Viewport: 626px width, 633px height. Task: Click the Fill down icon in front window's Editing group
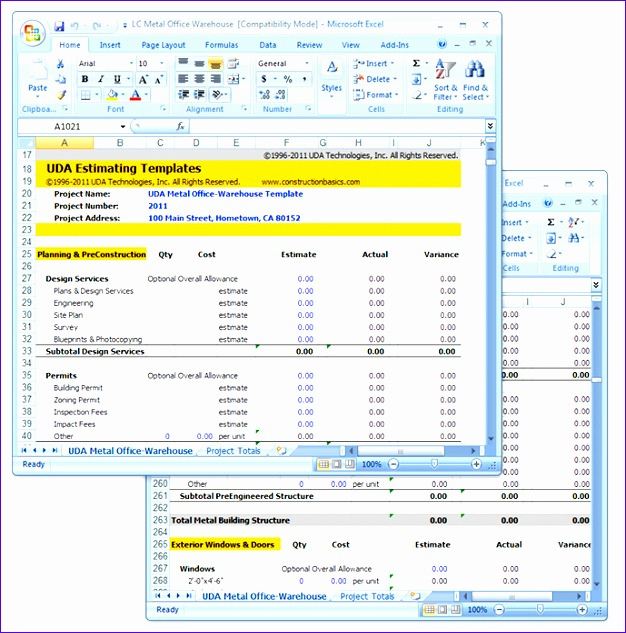(416, 79)
